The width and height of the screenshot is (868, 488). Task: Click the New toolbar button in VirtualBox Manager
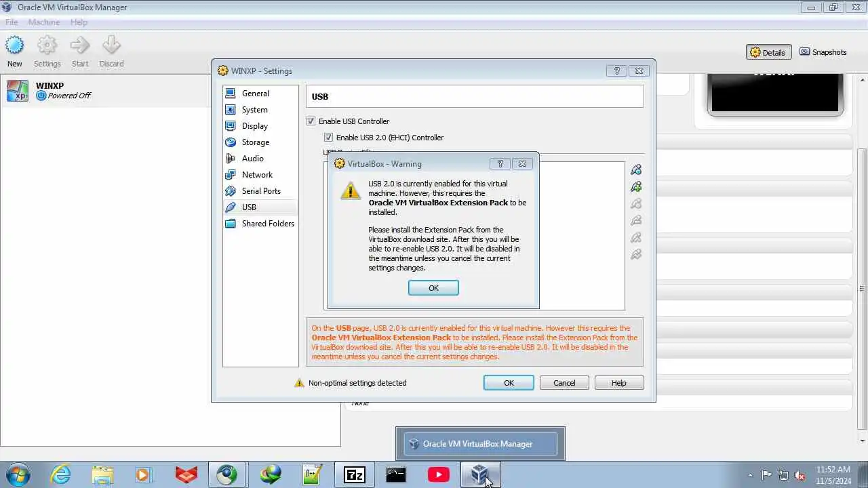(x=15, y=52)
